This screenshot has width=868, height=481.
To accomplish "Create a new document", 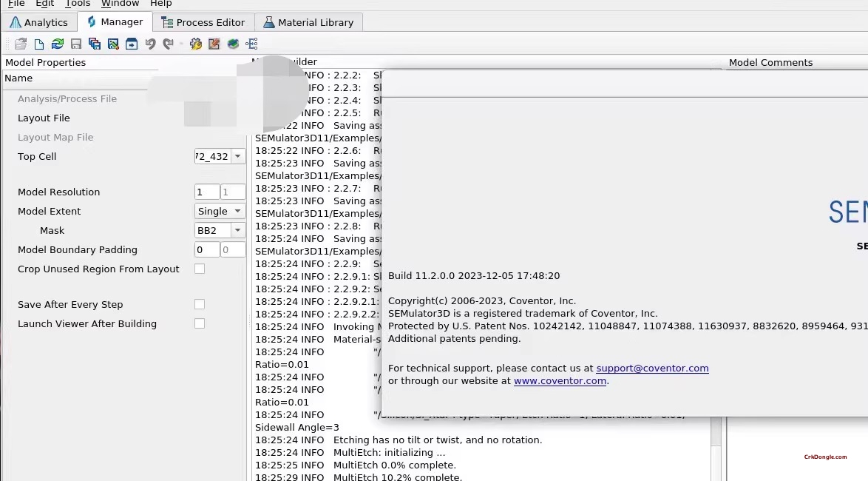I will coord(38,44).
